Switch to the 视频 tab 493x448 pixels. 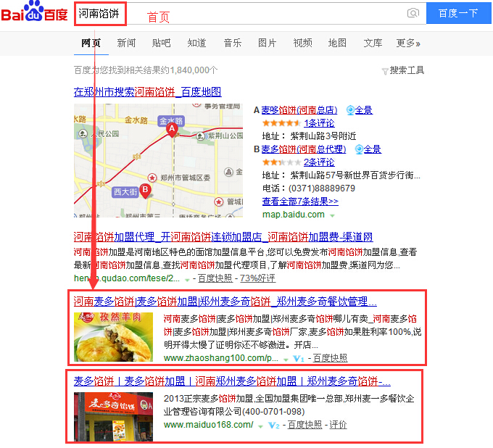(303, 43)
